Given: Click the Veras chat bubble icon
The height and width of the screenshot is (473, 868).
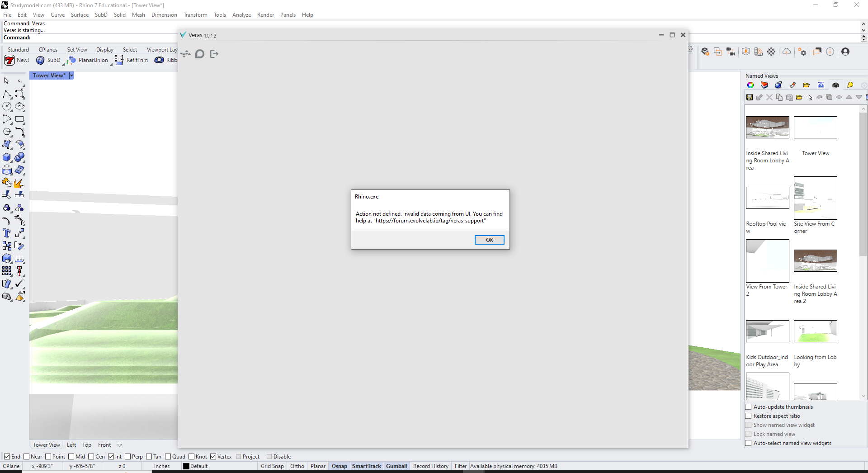Looking at the screenshot, I should [x=200, y=54].
